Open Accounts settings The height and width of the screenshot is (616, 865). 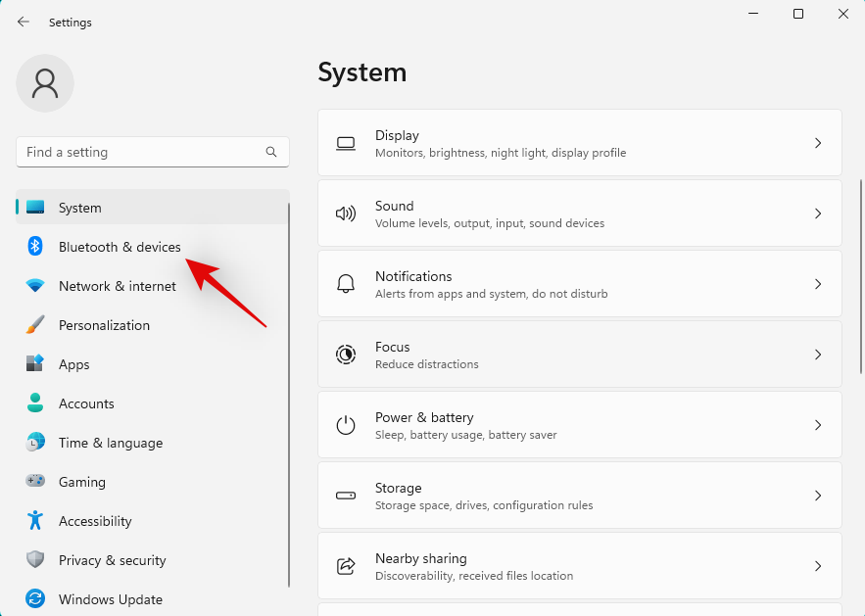152,403
